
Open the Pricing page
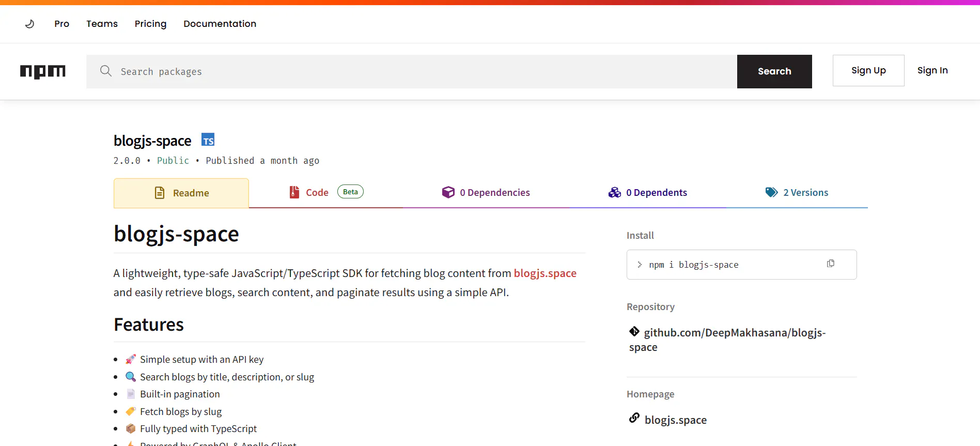[x=151, y=24]
